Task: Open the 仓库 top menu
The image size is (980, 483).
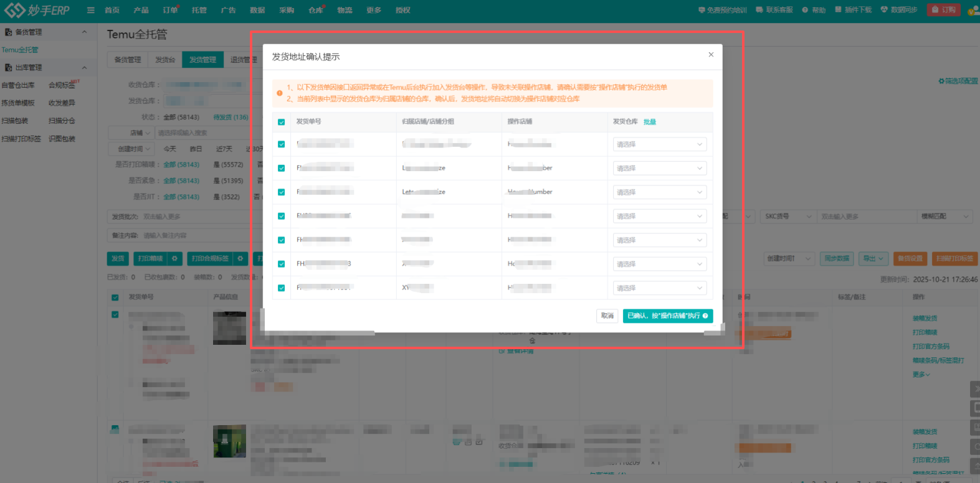Action: [x=316, y=10]
